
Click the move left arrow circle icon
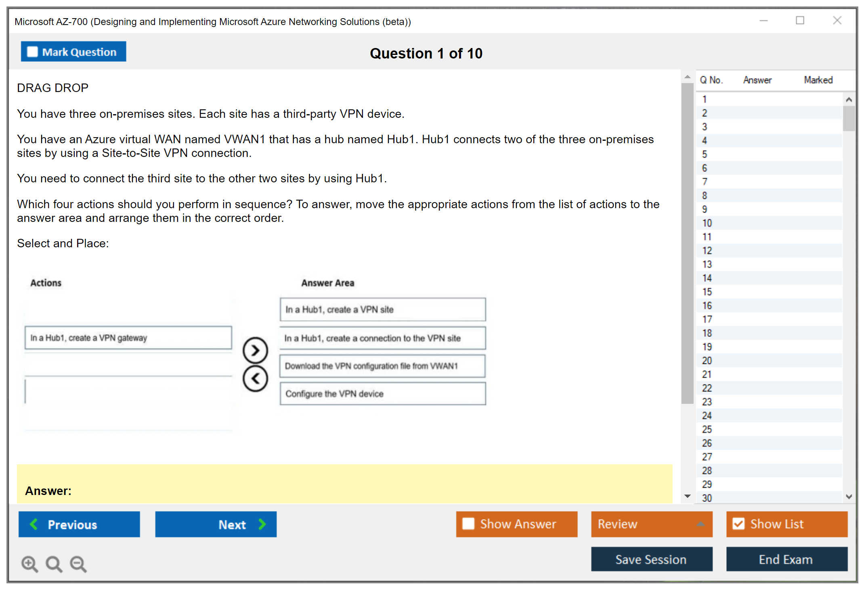point(255,378)
